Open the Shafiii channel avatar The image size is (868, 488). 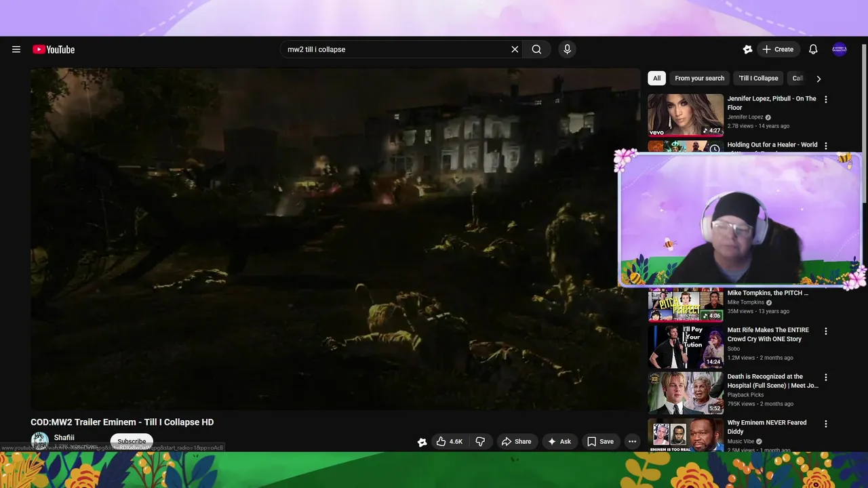pos(40,441)
